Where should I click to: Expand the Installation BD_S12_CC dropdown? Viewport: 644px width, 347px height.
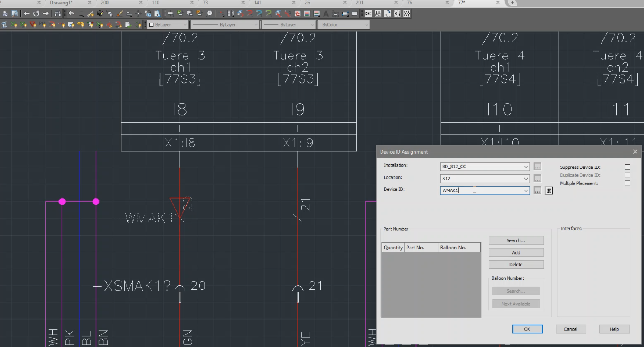coord(526,167)
